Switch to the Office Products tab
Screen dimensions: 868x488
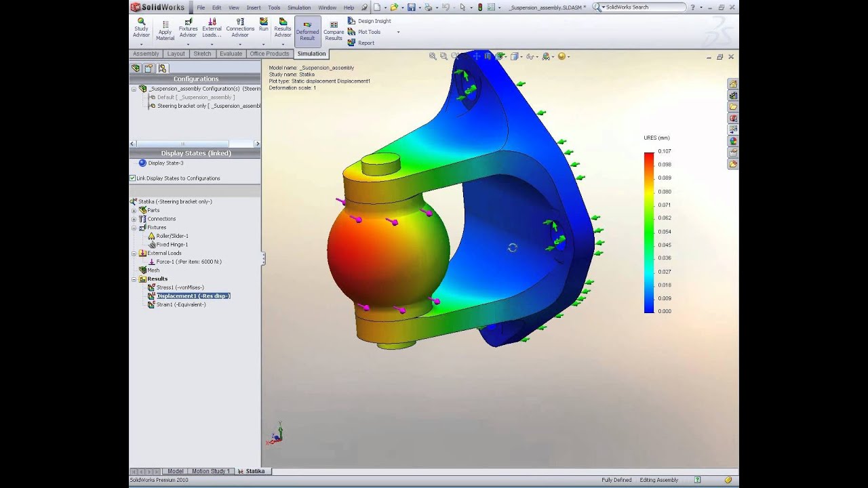point(269,54)
